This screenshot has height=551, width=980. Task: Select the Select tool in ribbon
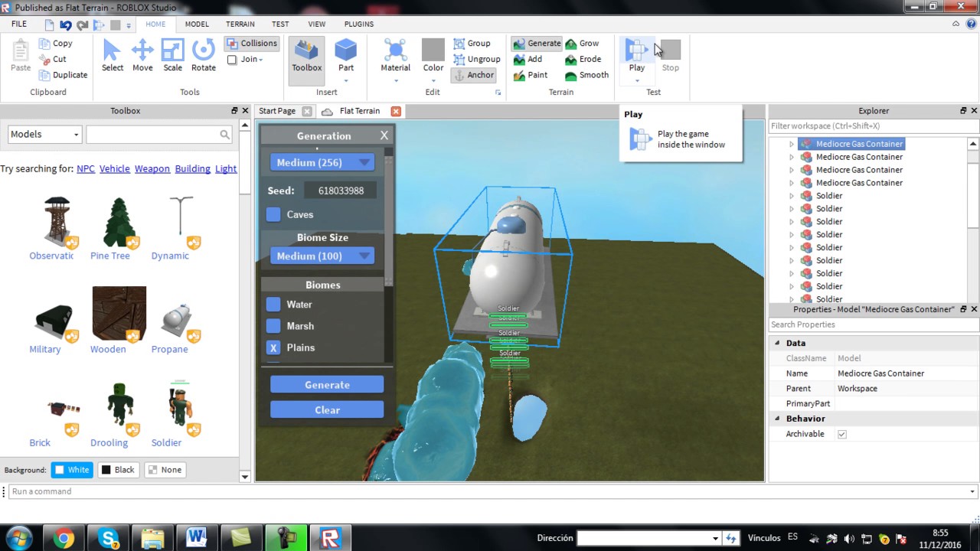(112, 55)
